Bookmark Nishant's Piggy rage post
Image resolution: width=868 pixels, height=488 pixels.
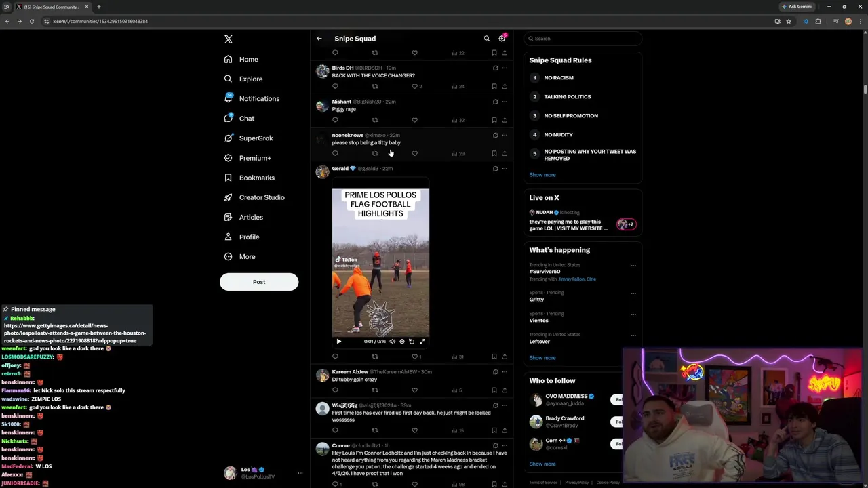[494, 120]
